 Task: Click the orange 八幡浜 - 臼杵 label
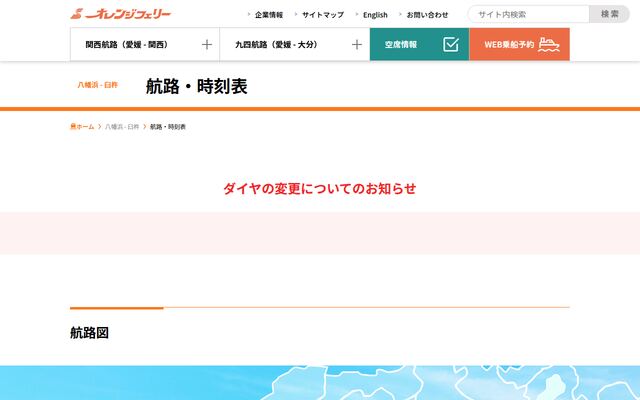pyautogui.click(x=98, y=85)
